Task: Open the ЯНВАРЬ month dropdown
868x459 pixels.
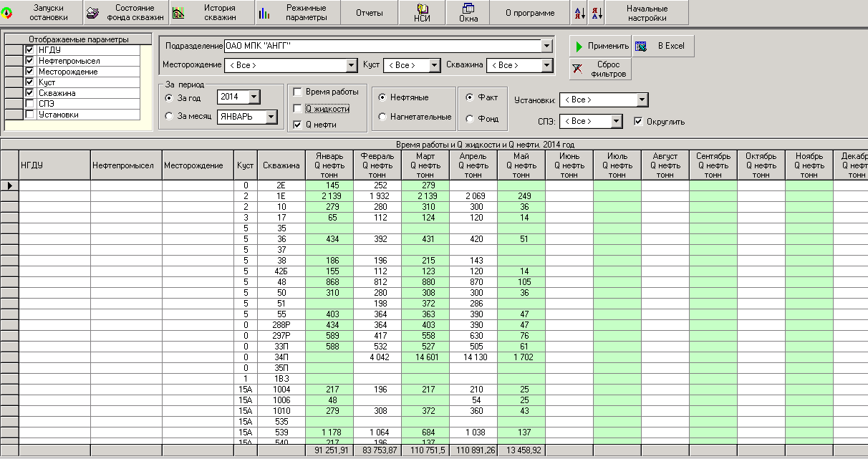Action: (x=271, y=117)
